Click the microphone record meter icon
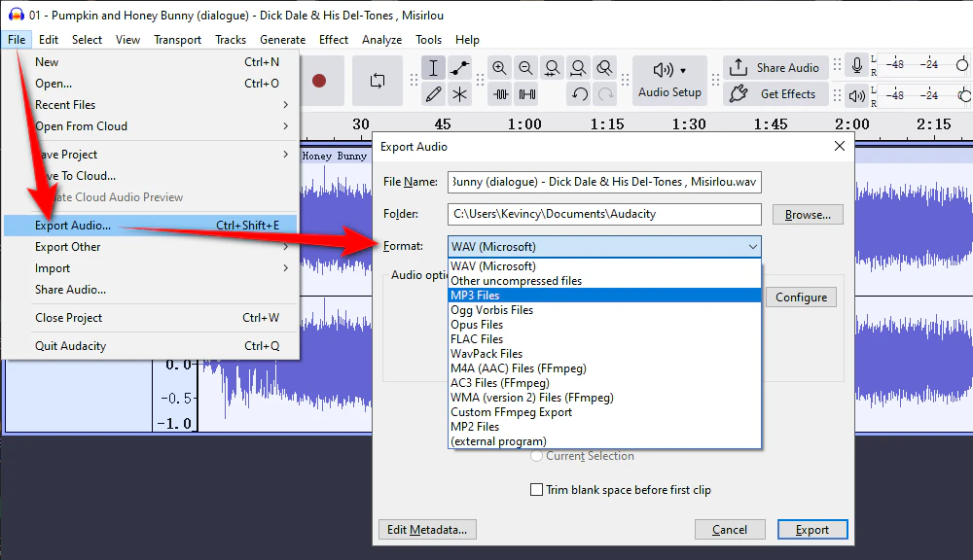 point(857,65)
